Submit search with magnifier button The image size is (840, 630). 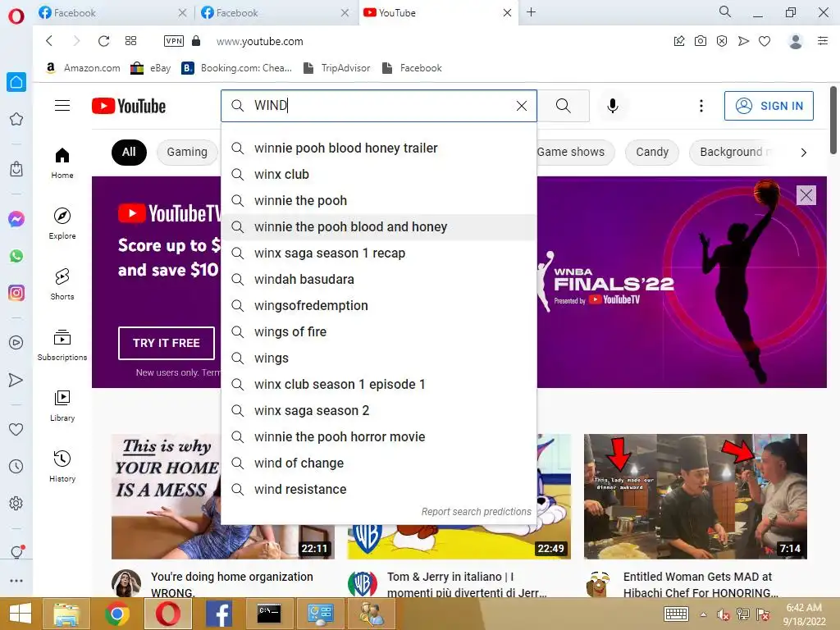point(563,106)
